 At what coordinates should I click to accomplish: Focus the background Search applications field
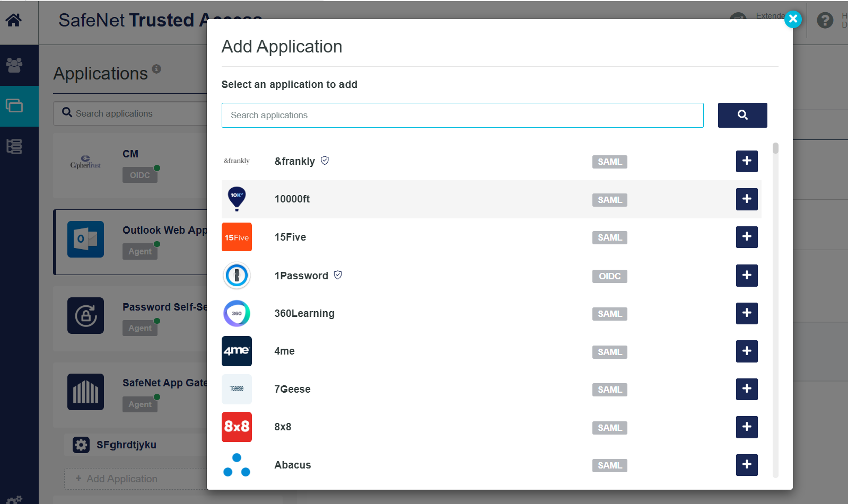pos(130,113)
